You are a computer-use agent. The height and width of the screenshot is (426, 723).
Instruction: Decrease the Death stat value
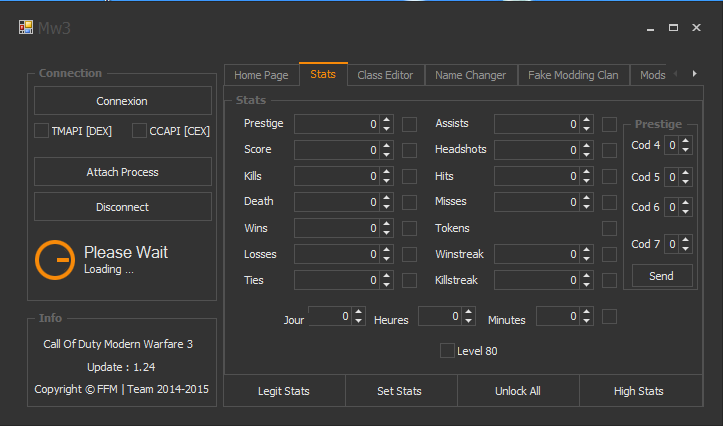coord(386,207)
